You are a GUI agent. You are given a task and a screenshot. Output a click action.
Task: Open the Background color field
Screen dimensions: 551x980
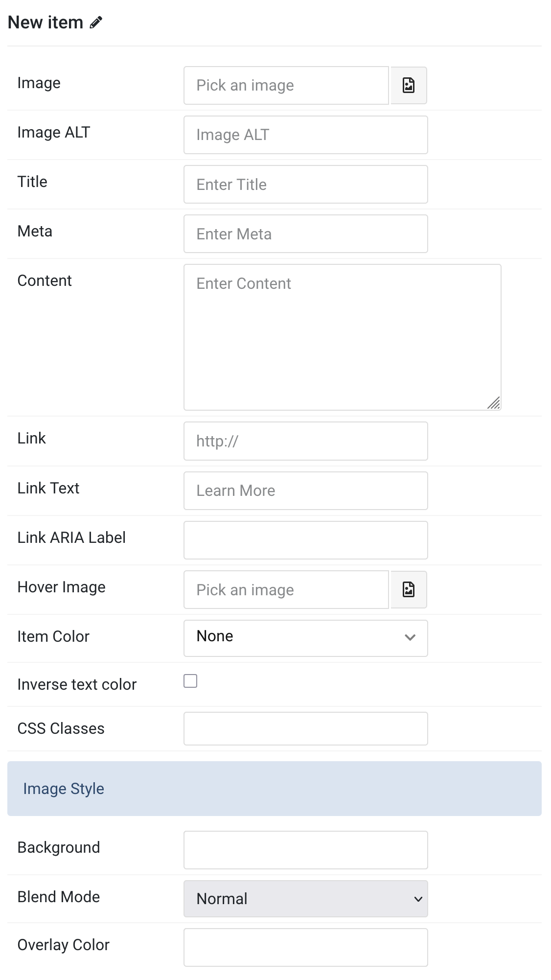tap(306, 850)
